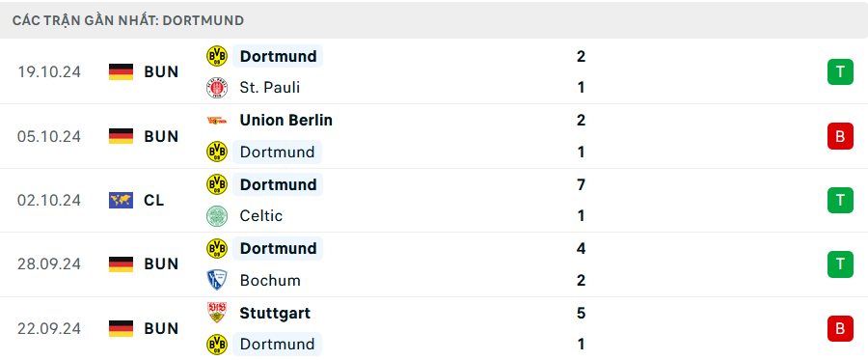Click the Bochum club crest
This screenshot has width=868, height=360.
tap(217, 280)
